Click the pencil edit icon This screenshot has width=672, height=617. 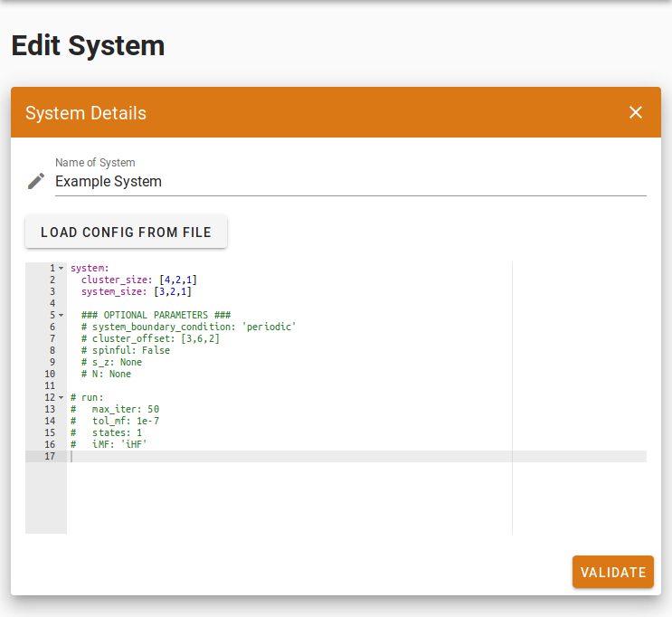(x=36, y=181)
